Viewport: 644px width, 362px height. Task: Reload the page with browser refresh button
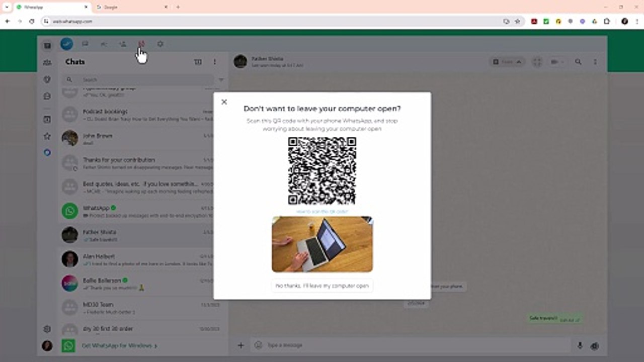pos(32,22)
